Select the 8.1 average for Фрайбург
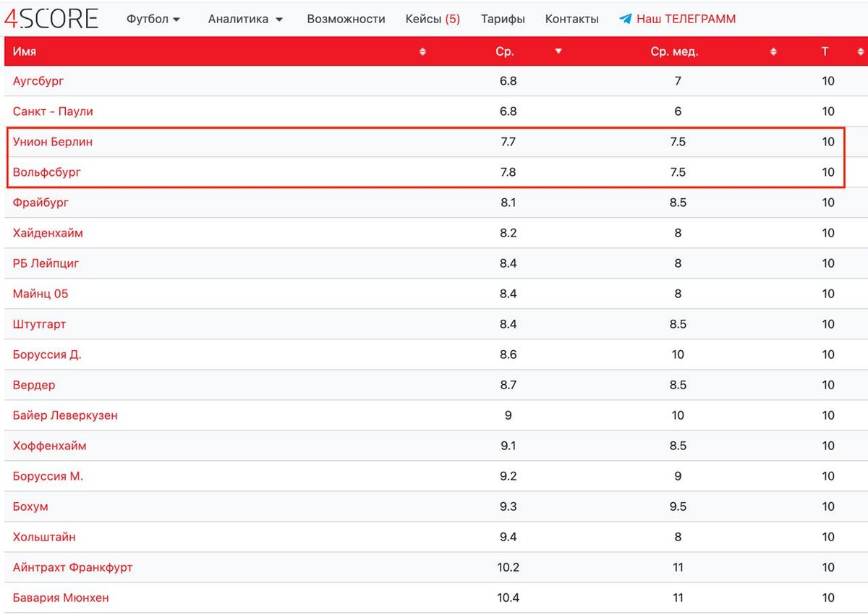The width and height of the screenshot is (868, 615). click(509, 203)
